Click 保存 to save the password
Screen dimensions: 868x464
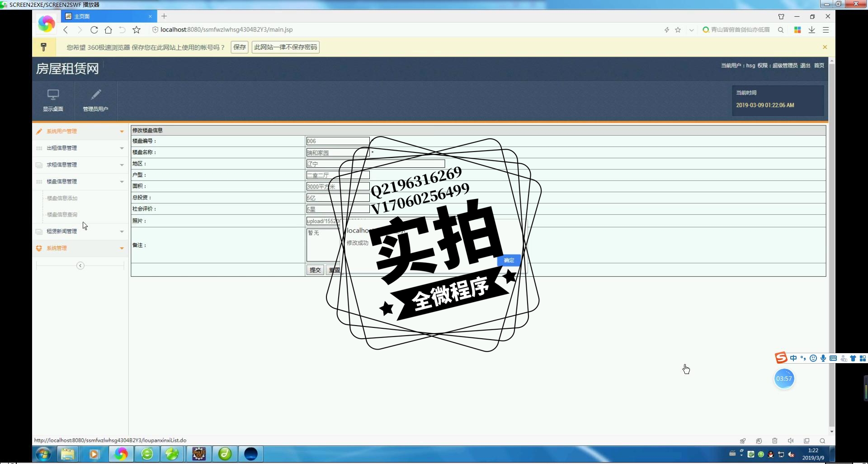click(x=240, y=47)
